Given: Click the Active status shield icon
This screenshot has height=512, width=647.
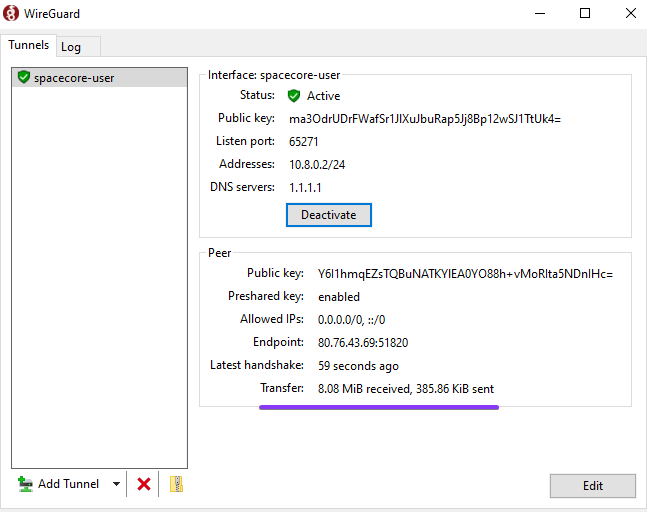Looking at the screenshot, I should click(294, 96).
